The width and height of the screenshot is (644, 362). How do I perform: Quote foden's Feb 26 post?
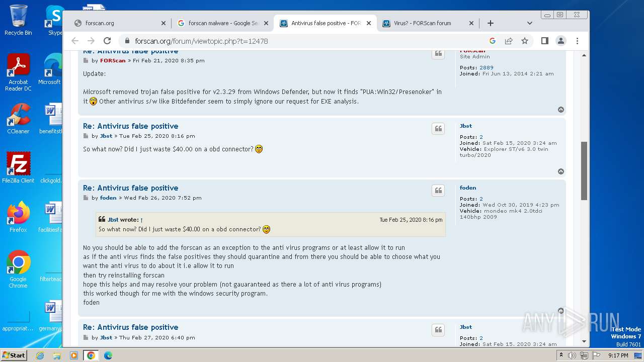tap(438, 191)
